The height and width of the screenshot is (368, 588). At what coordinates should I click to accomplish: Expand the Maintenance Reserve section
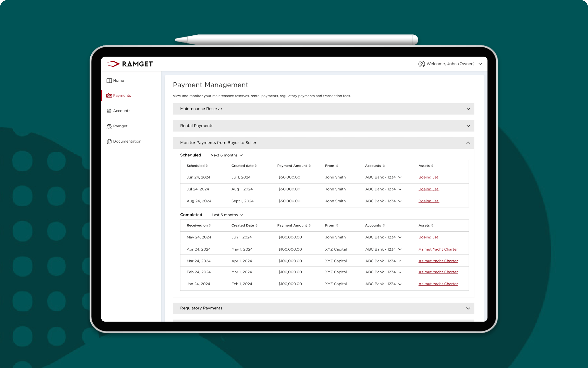(x=468, y=109)
